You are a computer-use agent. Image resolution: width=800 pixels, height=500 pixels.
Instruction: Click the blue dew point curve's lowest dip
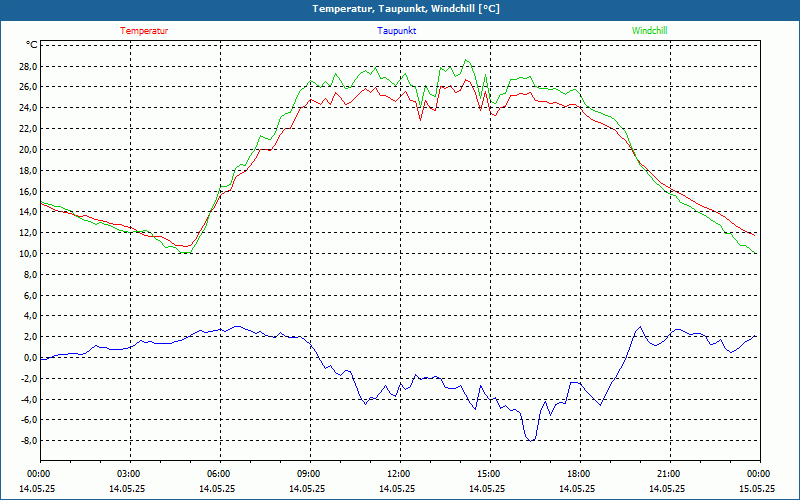(532, 439)
